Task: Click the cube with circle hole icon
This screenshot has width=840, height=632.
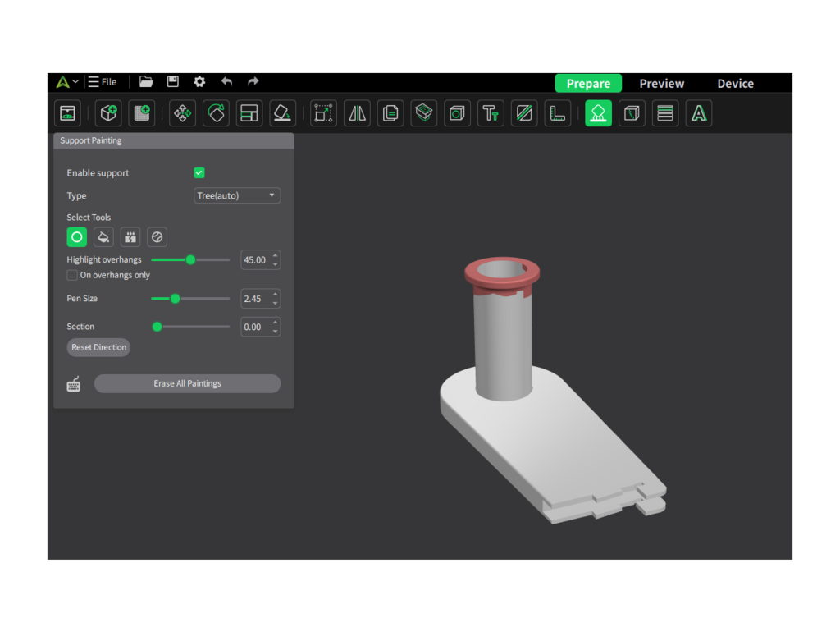Action: click(457, 113)
